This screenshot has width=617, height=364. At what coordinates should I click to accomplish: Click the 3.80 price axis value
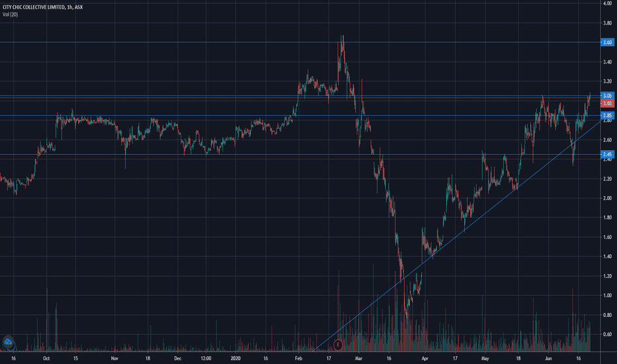tap(607, 23)
